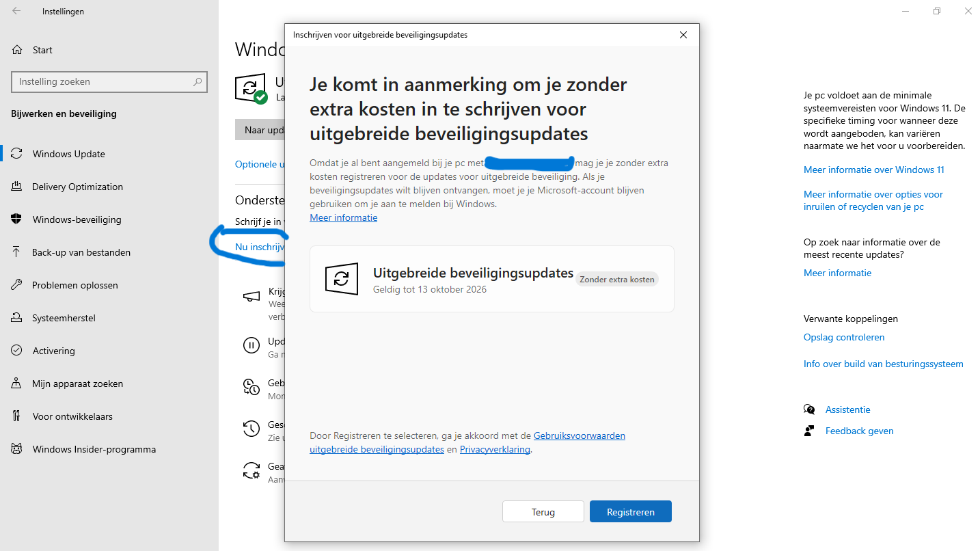Click the Verwante koppelingen heading
Screen dimensions: 980x551
coord(851,319)
